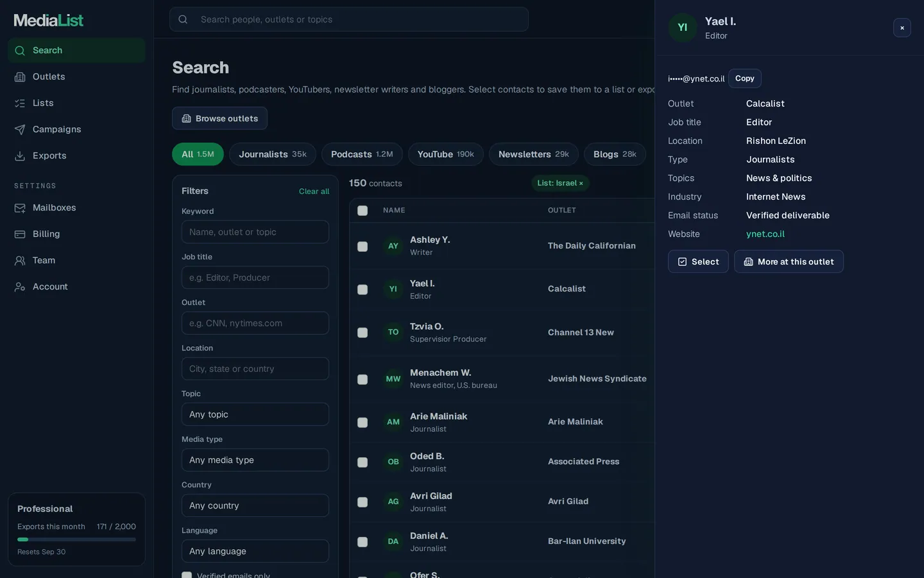The height and width of the screenshot is (578, 924).
Task: Expand the Language dropdown
Action: pyautogui.click(x=255, y=551)
